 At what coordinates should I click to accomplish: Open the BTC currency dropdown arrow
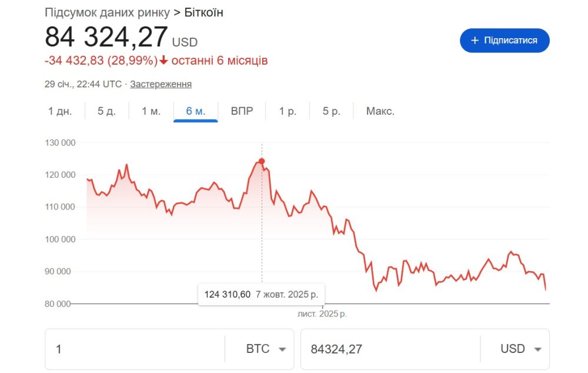282,349
